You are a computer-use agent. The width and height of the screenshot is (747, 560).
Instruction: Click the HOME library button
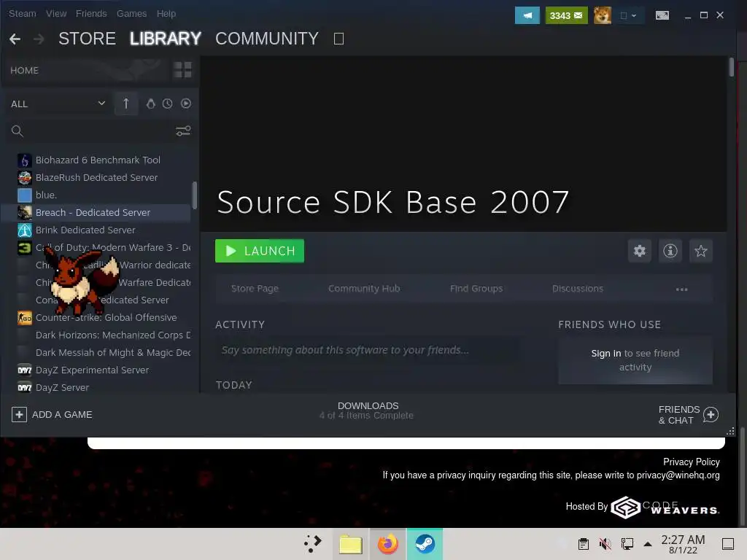click(24, 71)
